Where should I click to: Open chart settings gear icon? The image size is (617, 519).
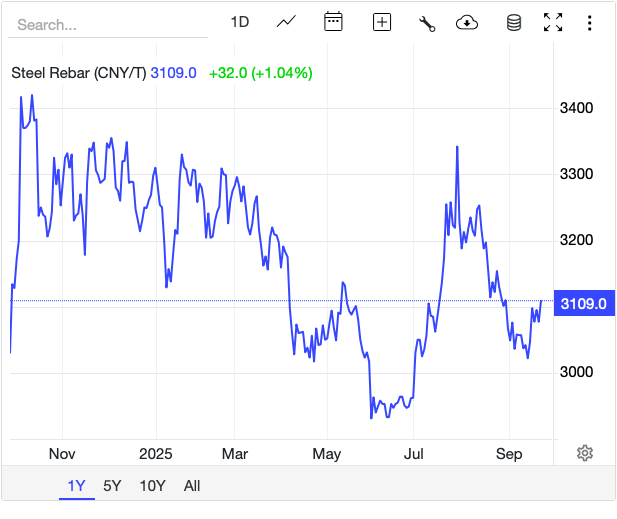[x=585, y=453]
